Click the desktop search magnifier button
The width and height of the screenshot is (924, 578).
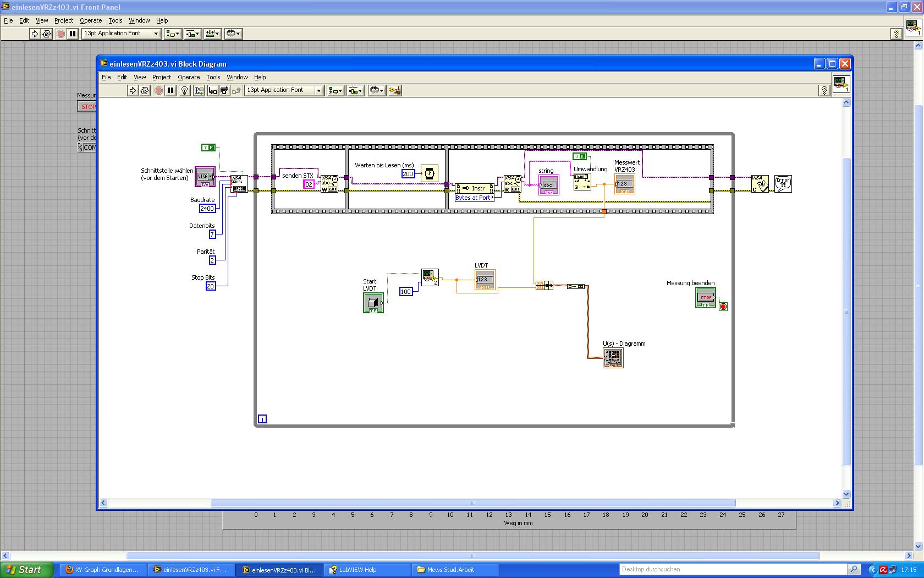click(x=854, y=570)
